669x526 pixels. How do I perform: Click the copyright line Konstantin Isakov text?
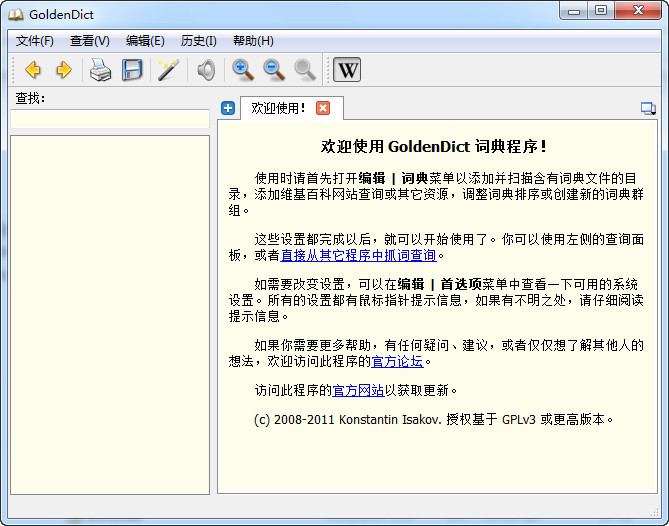[390, 420]
